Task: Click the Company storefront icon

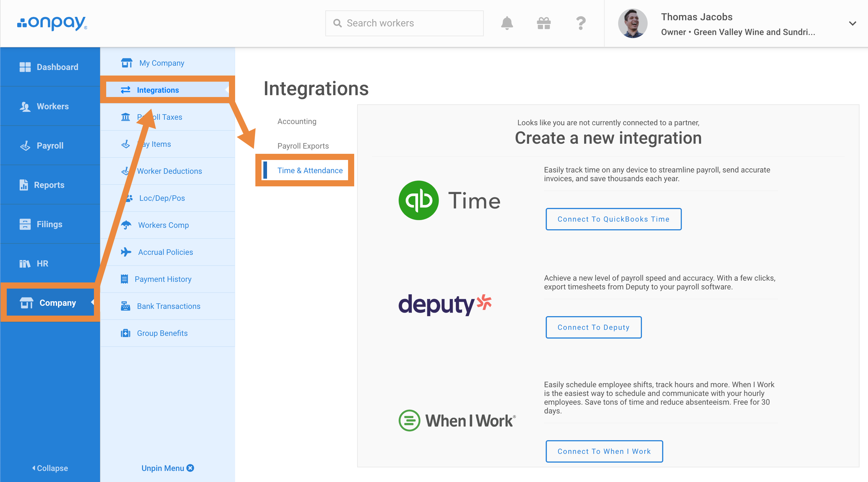Action: point(26,303)
